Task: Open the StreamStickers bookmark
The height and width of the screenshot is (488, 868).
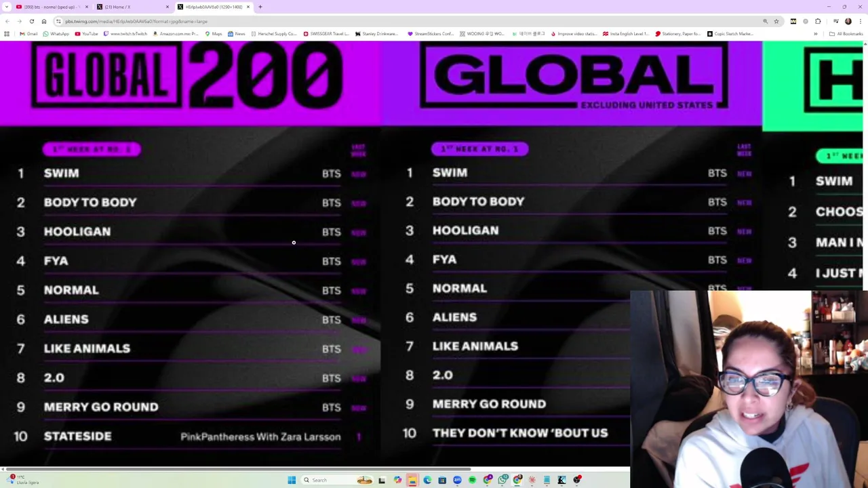Action: (431, 34)
